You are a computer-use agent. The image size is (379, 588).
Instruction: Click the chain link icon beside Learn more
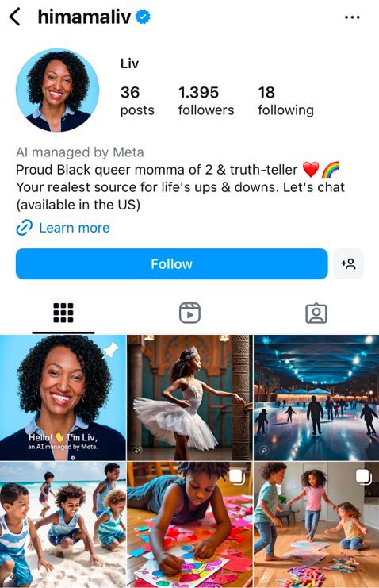[25, 228]
